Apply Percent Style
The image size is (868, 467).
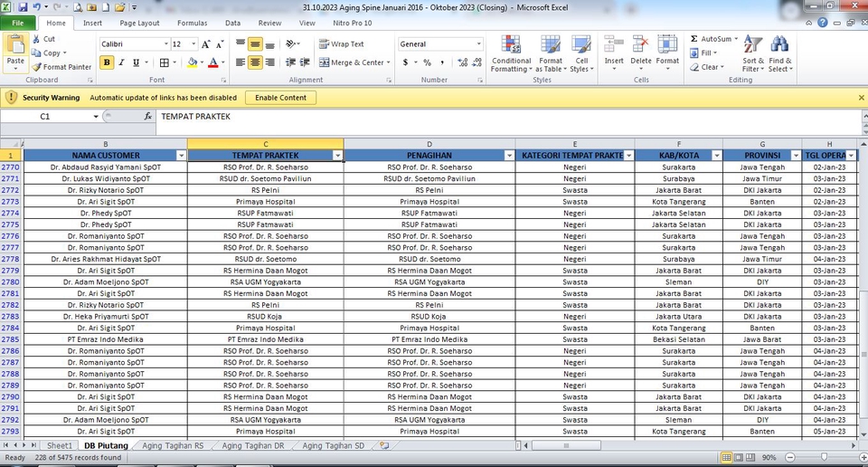pos(427,62)
